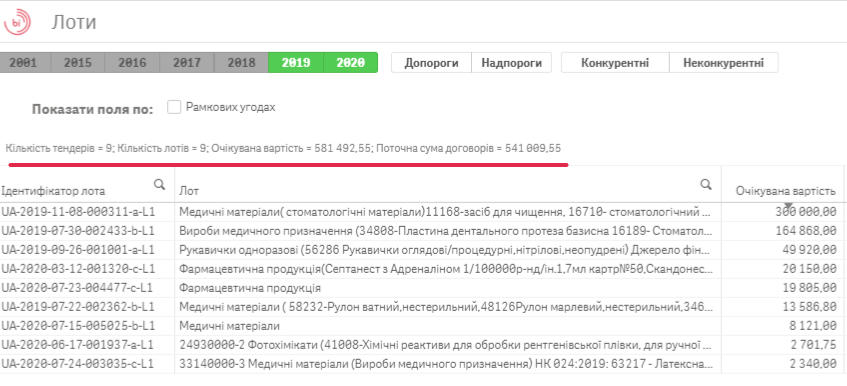Screen dimensions: 847x386
Task: Click 24930000-2 Фотохімікати lot description
Action: tap(444, 344)
